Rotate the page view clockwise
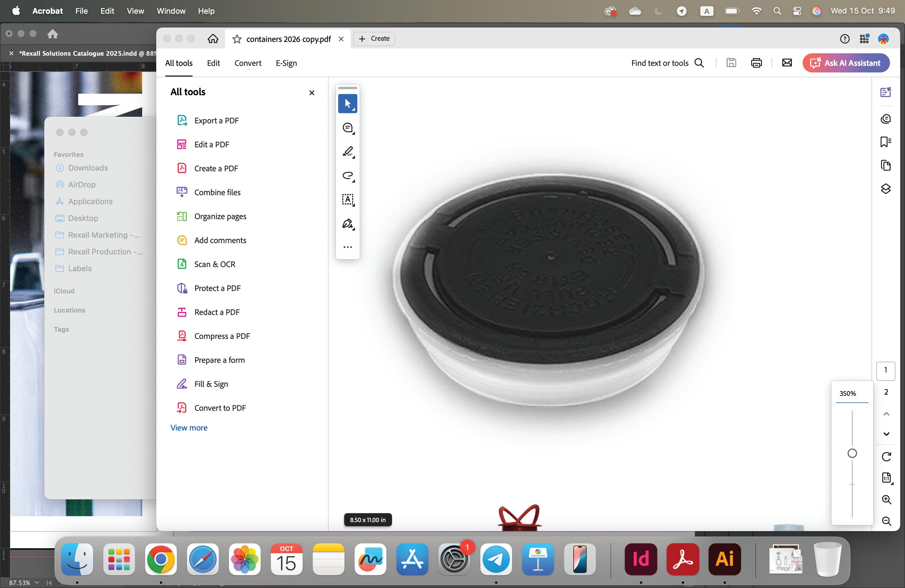Screen dimensions: 905x588 (886, 456)
